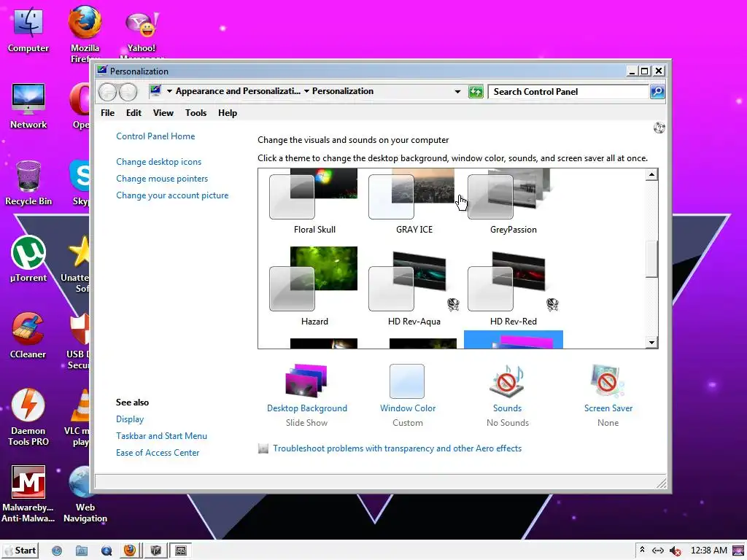The width and height of the screenshot is (747, 560).
Task: Click the green refresh button in address bar
Action: (476, 91)
